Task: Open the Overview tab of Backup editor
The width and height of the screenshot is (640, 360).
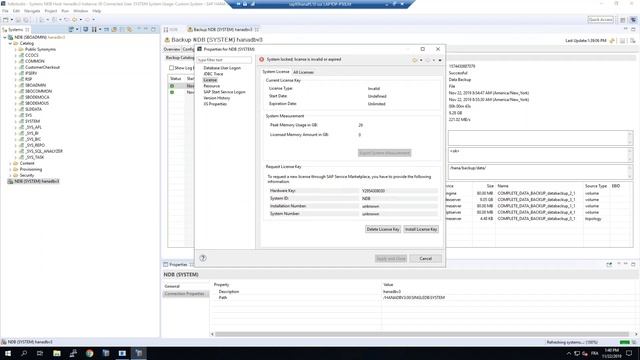Action: (x=172, y=49)
